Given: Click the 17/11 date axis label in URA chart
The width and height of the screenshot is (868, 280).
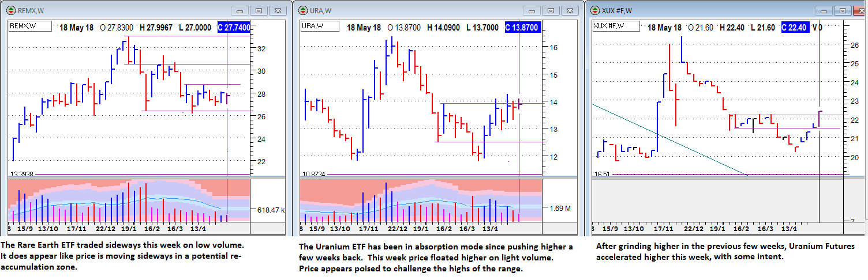Looking at the screenshot, I should (369, 229).
